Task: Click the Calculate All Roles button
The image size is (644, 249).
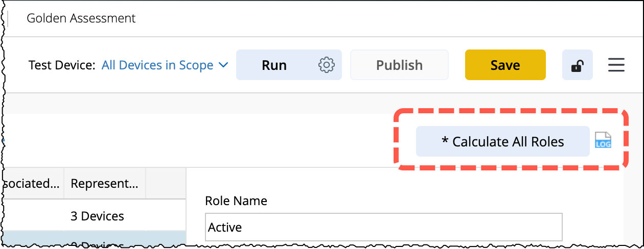Action: pos(502,141)
